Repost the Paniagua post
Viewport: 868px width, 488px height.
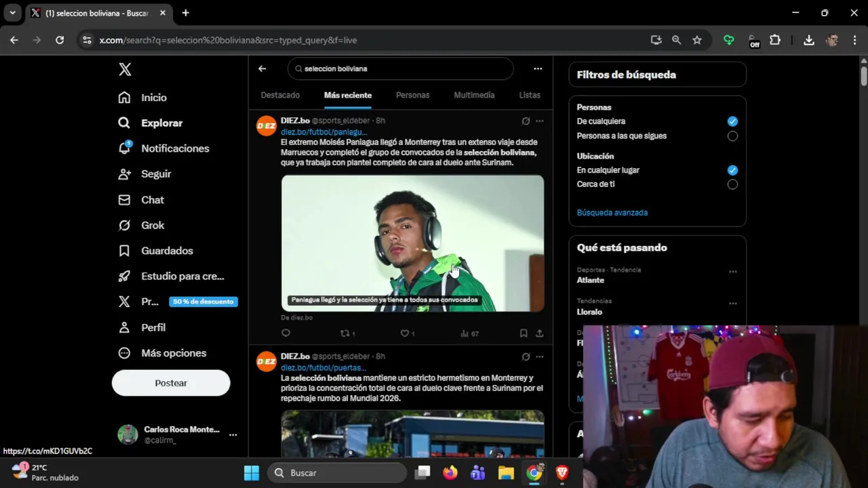click(x=347, y=333)
